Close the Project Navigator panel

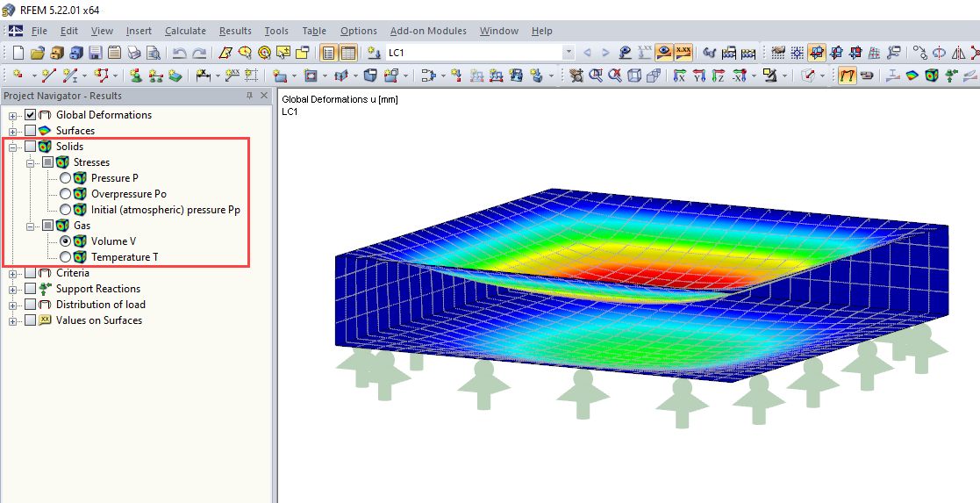point(264,96)
